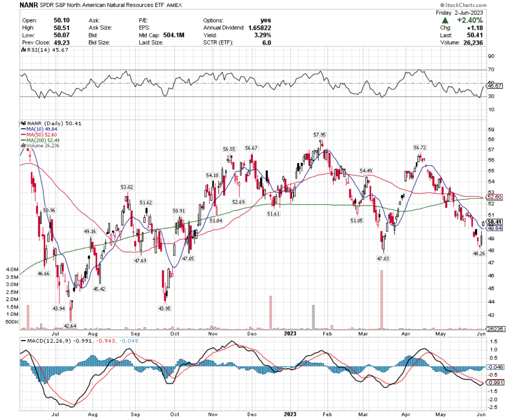Click the Chg value +1.18
The image size is (512, 420).
pos(475,28)
